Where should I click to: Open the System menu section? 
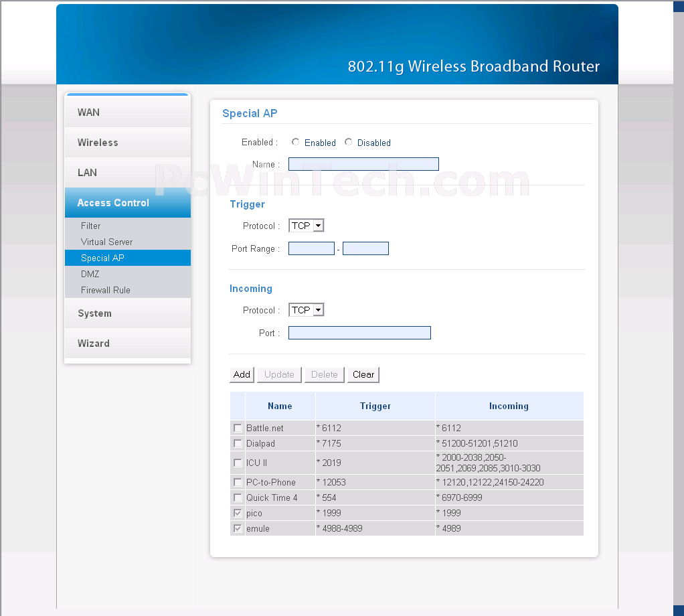click(x=128, y=313)
